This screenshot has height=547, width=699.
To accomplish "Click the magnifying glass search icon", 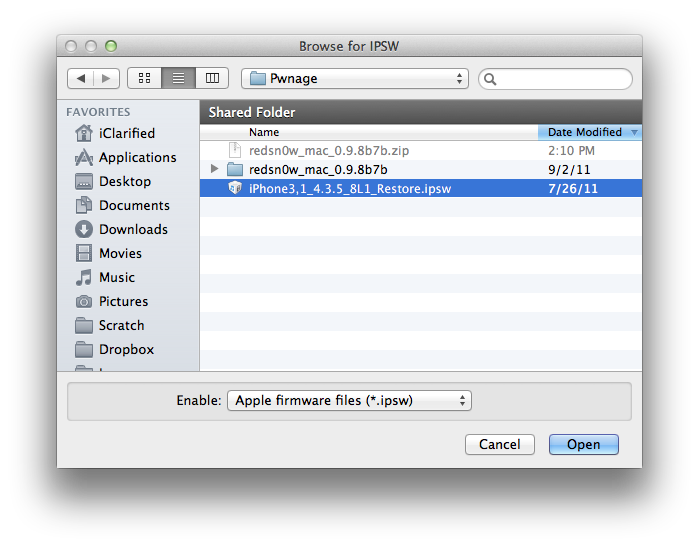I will point(490,79).
